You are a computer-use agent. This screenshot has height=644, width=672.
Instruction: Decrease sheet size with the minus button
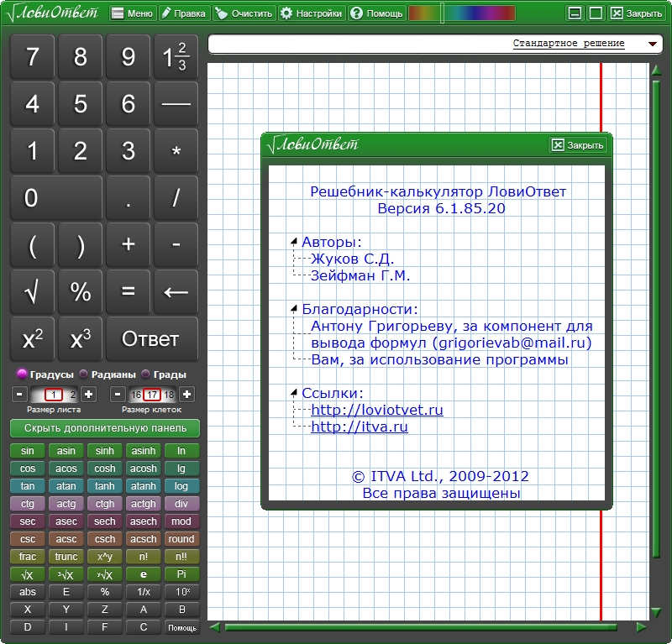click(x=19, y=394)
